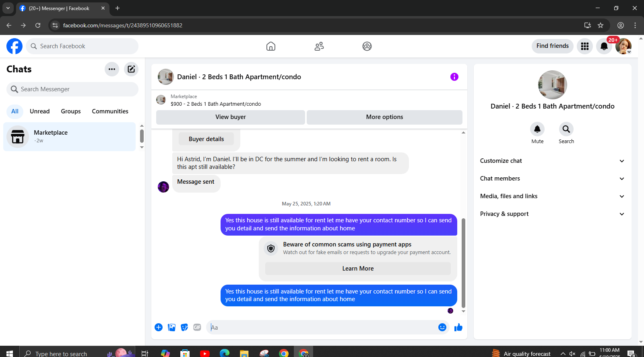Click Daniel's avatar beside Message sent
644x357 pixels.
click(x=163, y=187)
